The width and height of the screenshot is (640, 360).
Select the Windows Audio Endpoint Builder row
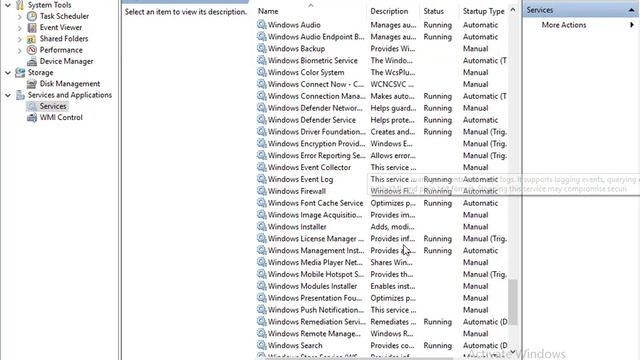382,36
